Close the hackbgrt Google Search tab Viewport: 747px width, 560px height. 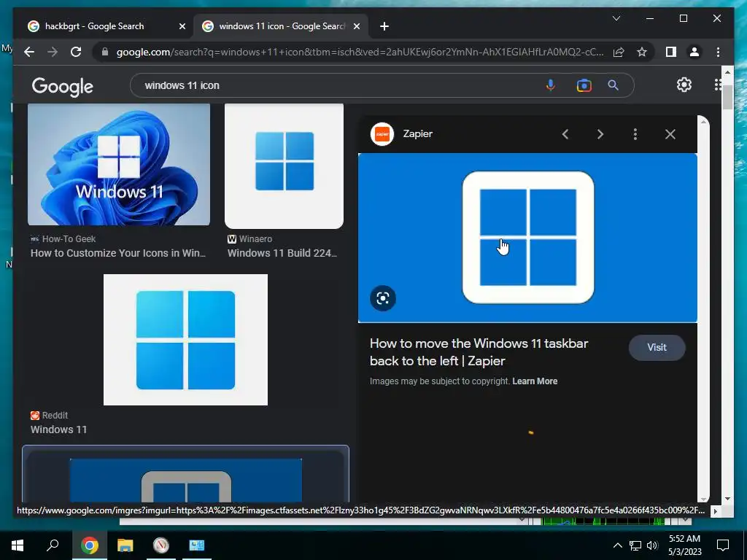click(x=182, y=26)
